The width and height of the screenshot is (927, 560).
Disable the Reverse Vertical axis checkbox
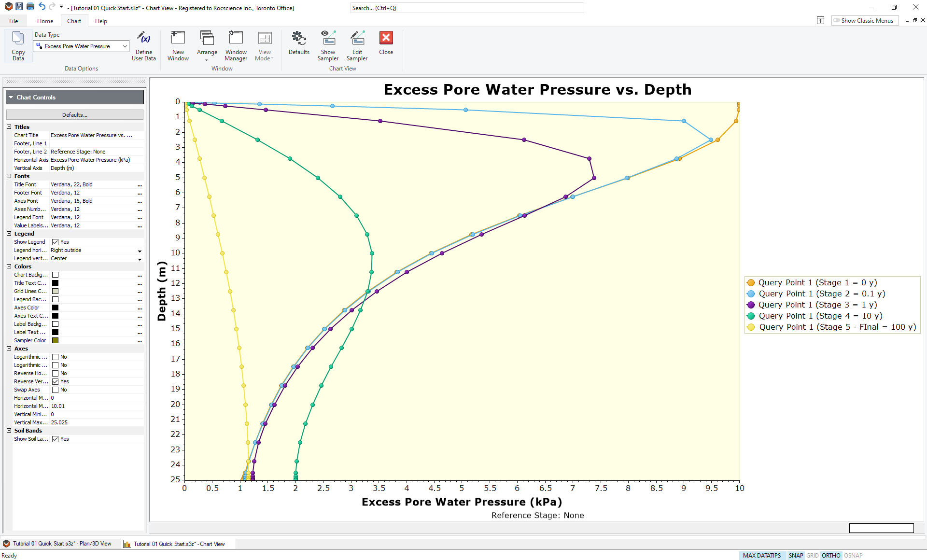pos(55,381)
